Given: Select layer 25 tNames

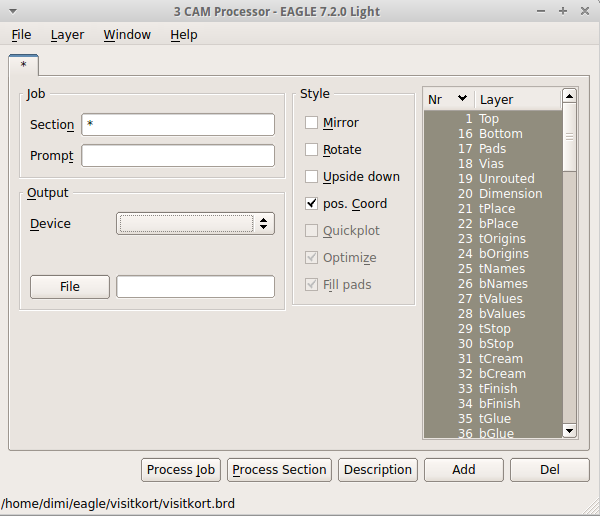Looking at the screenshot, I should (x=493, y=269).
